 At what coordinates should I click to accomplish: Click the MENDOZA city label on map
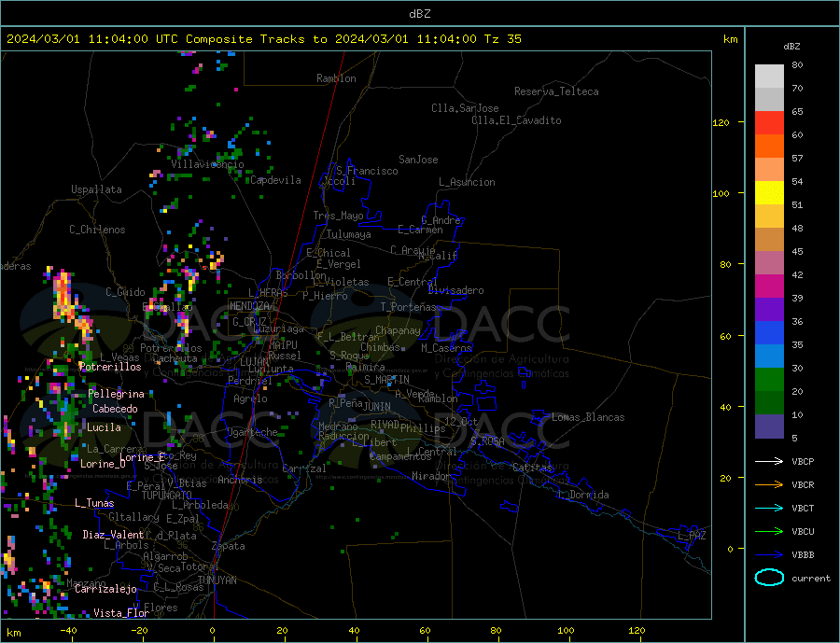[250, 305]
